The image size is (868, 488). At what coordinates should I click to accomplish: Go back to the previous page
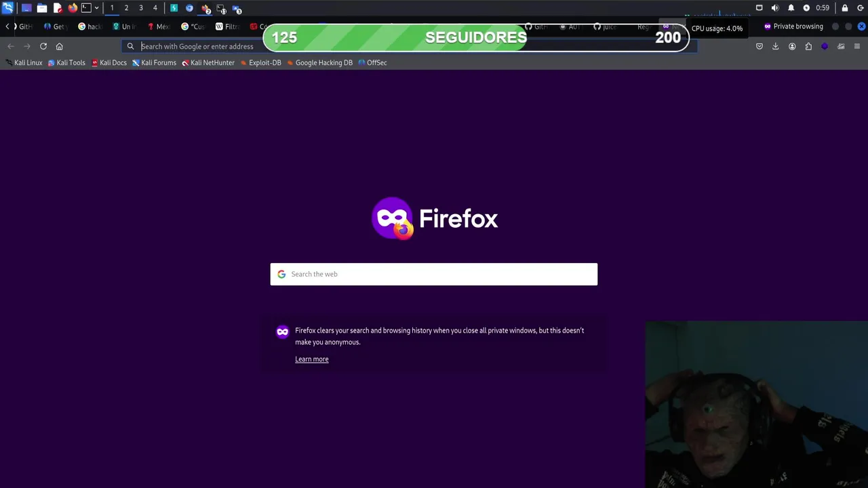tap(10, 46)
